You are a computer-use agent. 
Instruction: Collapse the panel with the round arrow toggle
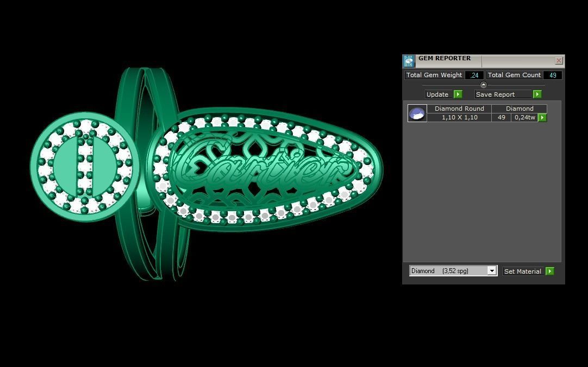(483, 85)
